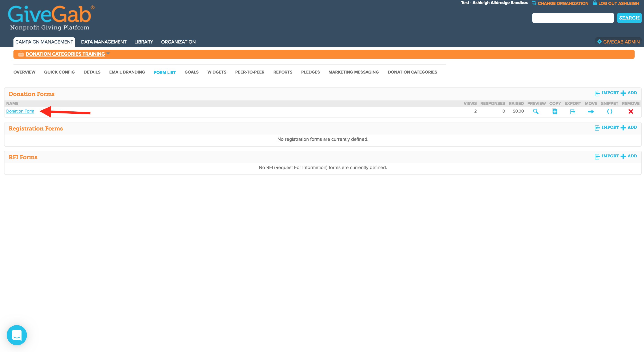
Task: Click the Views column header
Action: (470, 104)
